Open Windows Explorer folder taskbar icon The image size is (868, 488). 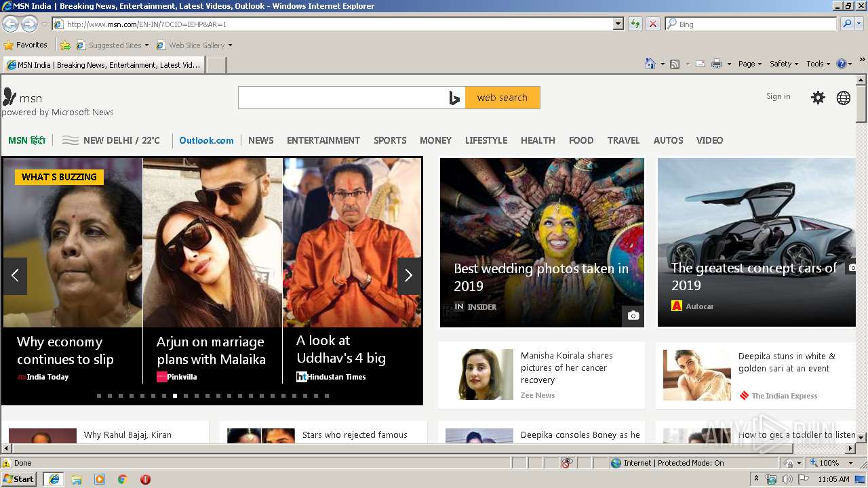click(x=77, y=479)
